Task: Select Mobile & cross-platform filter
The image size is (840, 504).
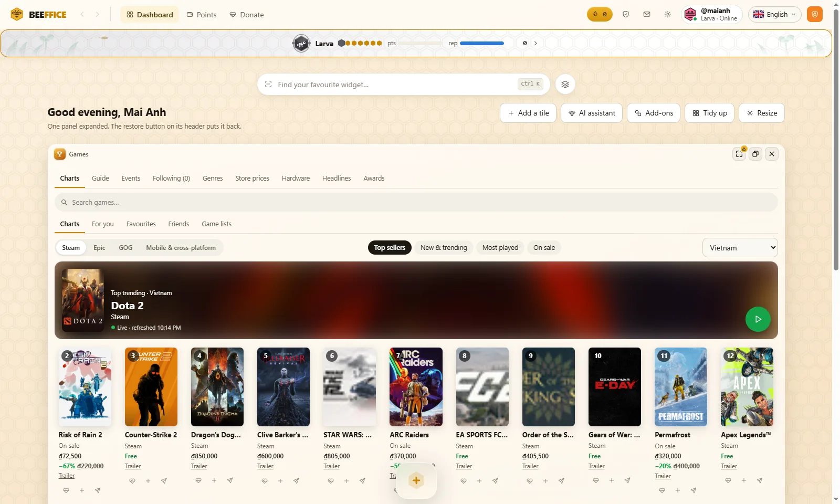Action: click(181, 248)
